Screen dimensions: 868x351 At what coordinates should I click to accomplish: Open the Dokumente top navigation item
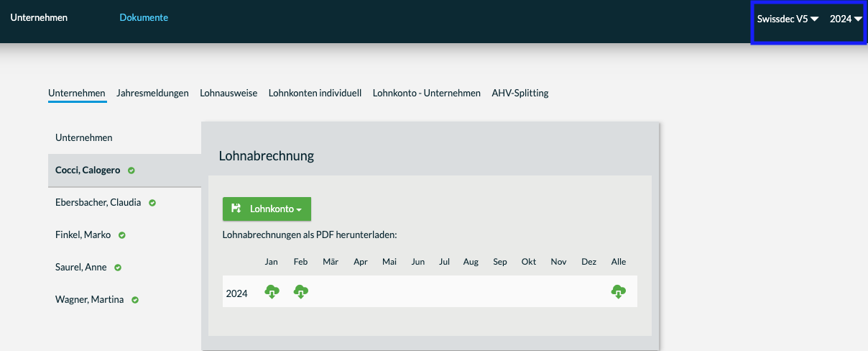144,18
